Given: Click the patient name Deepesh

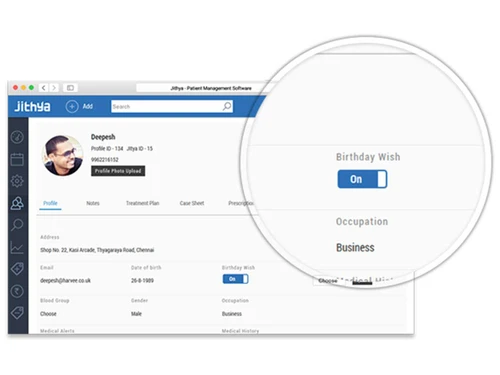Looking at the screenshot, I should [x=103, y=137].
